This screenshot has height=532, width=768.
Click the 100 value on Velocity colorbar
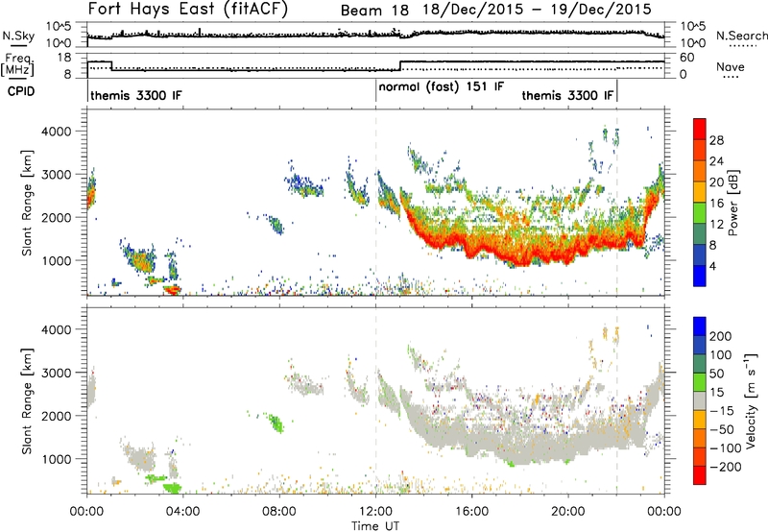(721, 355)
